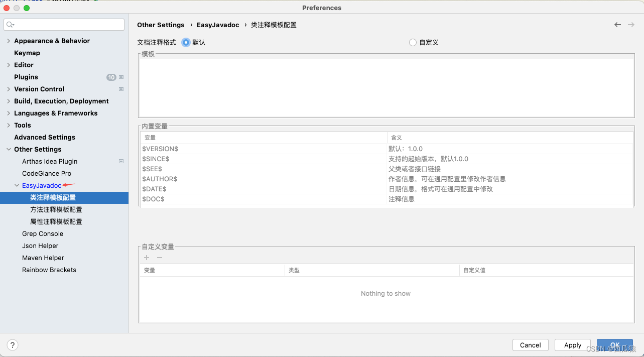Open 方法注释模板配置 page

(x=56, y=209)
